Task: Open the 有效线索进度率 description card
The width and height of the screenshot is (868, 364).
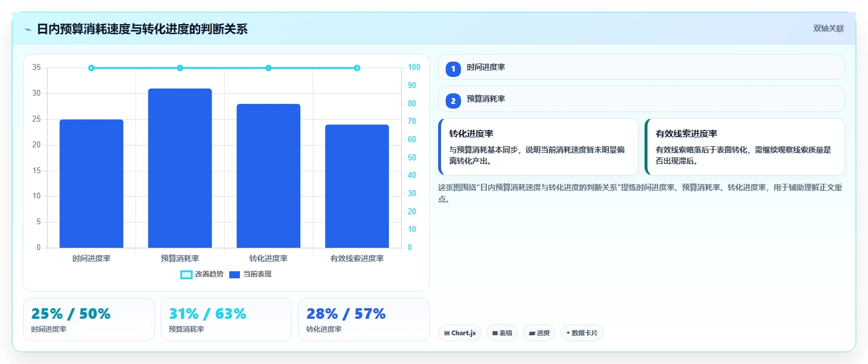Action: (x=745, y=147)
